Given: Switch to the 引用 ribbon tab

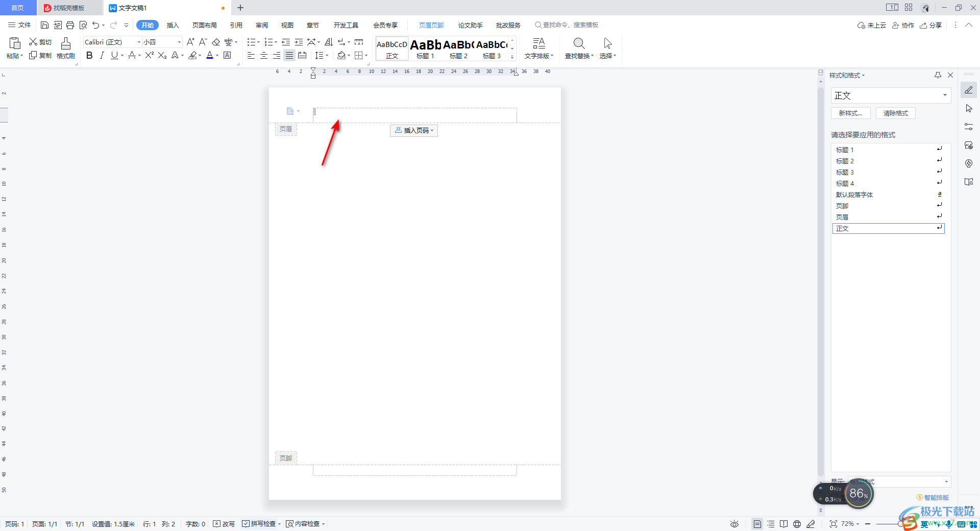Looking at the screenshot, I should pyautogui.click(x=236, y=25).
